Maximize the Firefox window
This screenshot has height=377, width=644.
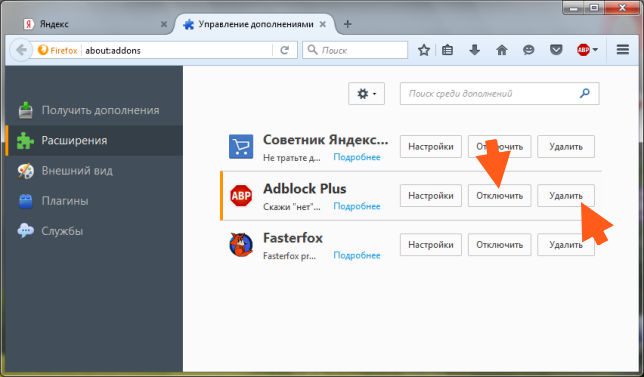[594, 7]
